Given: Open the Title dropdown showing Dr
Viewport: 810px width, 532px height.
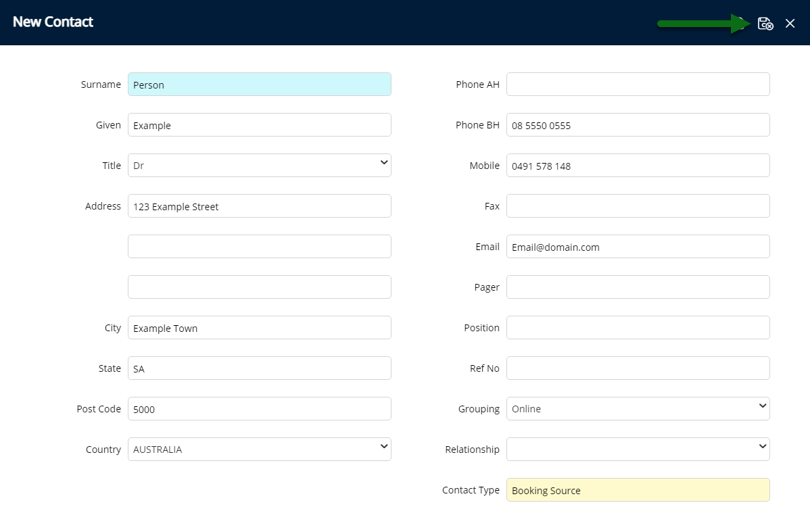Looking at the screenshot, I should point(260,166).
